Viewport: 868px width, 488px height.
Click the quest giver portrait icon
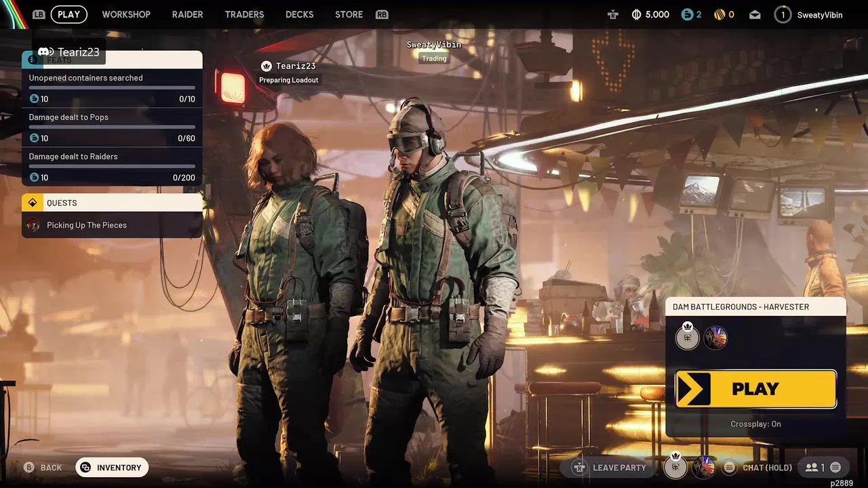(33, 225)
